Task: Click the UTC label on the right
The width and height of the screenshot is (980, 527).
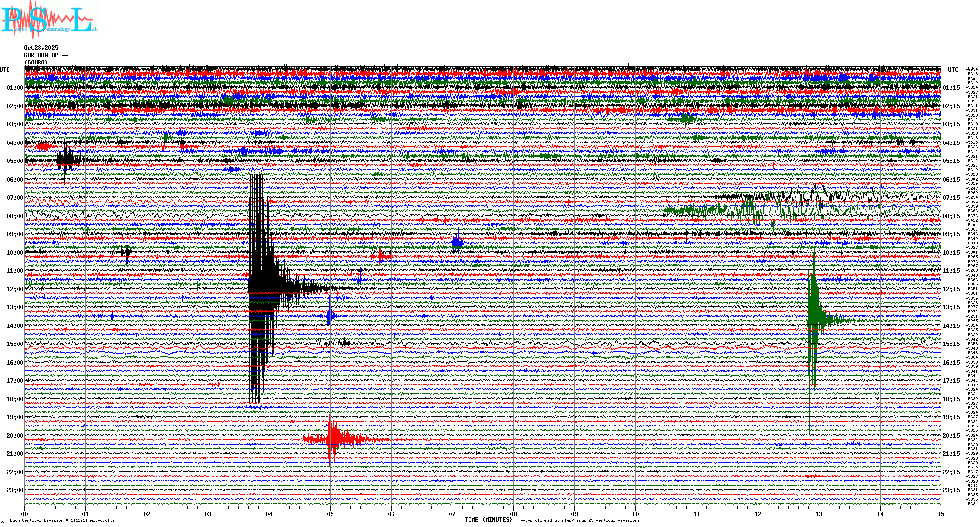Action: click(953, 70)
